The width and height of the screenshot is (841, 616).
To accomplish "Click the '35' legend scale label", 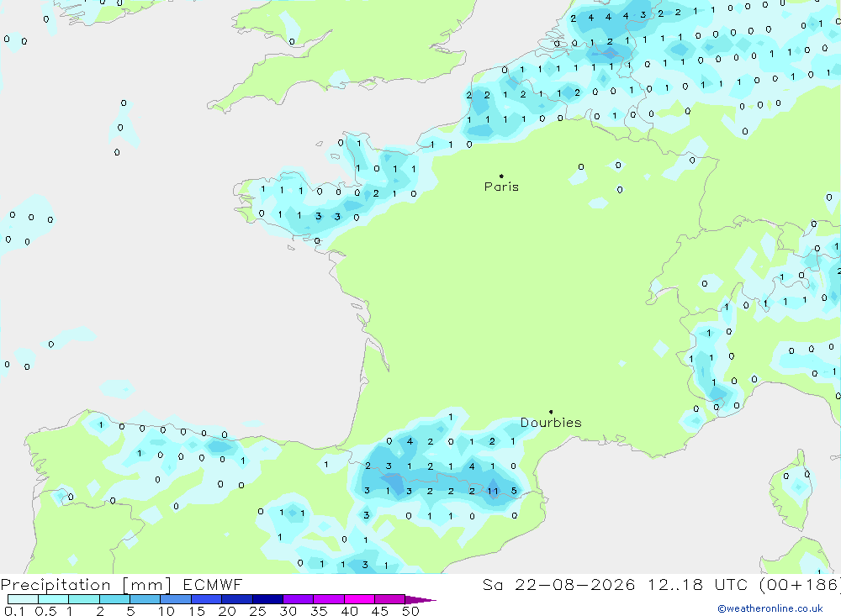I will 319,611.
